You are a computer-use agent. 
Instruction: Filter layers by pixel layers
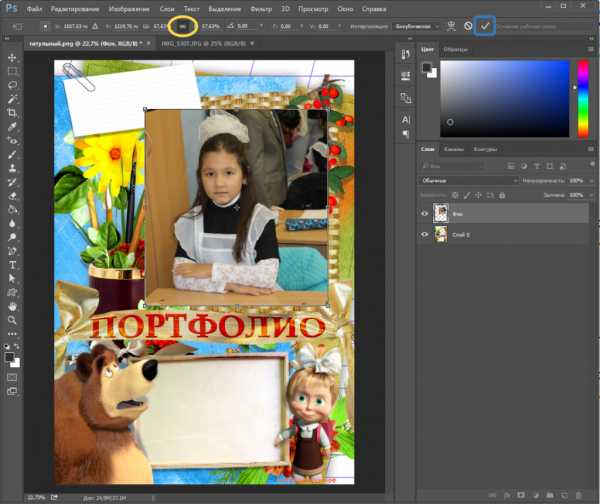tap(511, 166)
